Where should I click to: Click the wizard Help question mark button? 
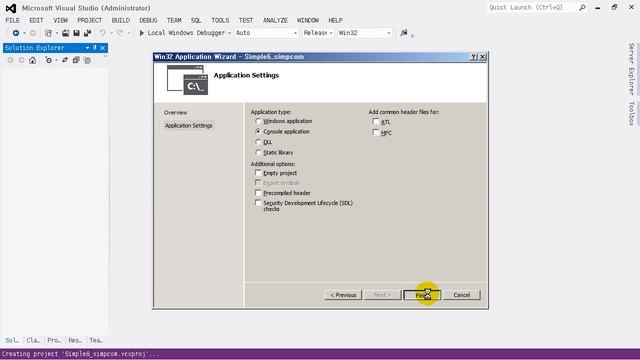[x=473, y=57]
